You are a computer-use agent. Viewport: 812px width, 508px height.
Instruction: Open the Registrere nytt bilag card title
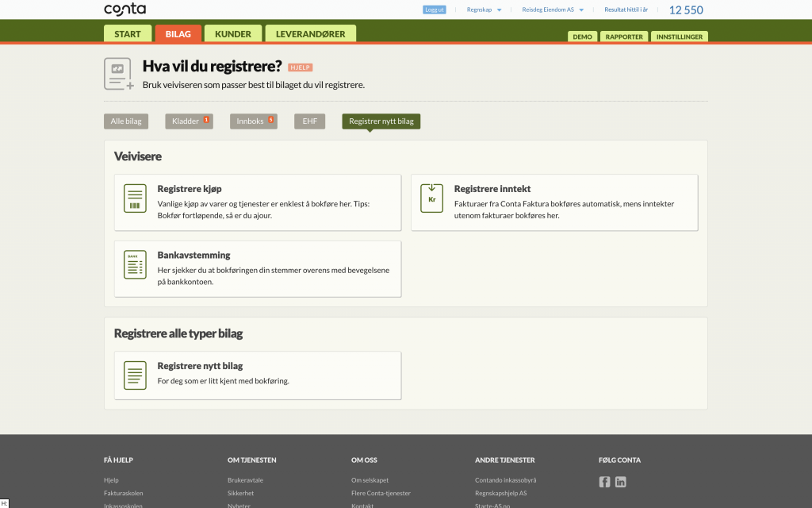point(200,366)
